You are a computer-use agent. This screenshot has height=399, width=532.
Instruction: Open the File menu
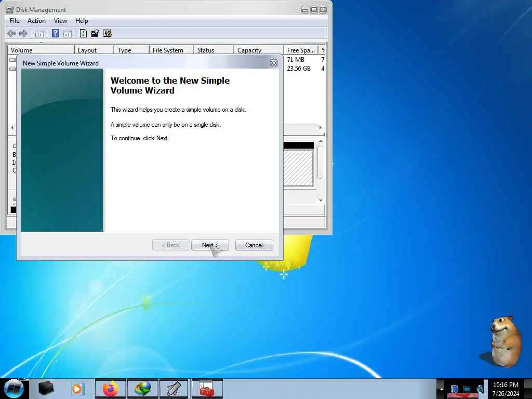pos(15,21)
